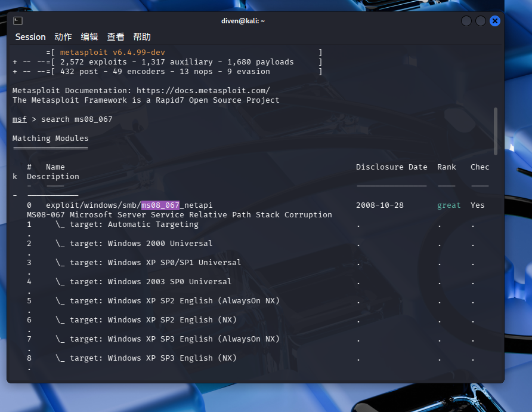
Task: Click the terminal's vertical scrollbar handle
Action: (x=495, y=131)
